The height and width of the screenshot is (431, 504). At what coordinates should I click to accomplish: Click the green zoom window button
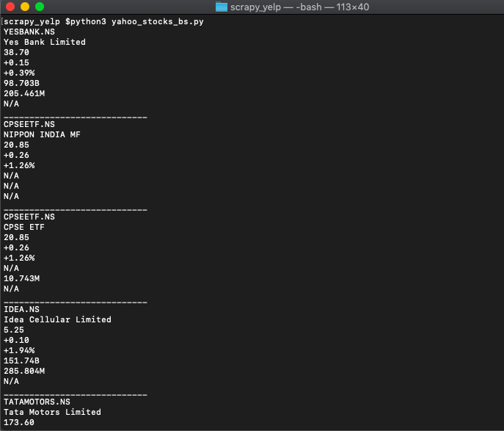tap(40, 7)
